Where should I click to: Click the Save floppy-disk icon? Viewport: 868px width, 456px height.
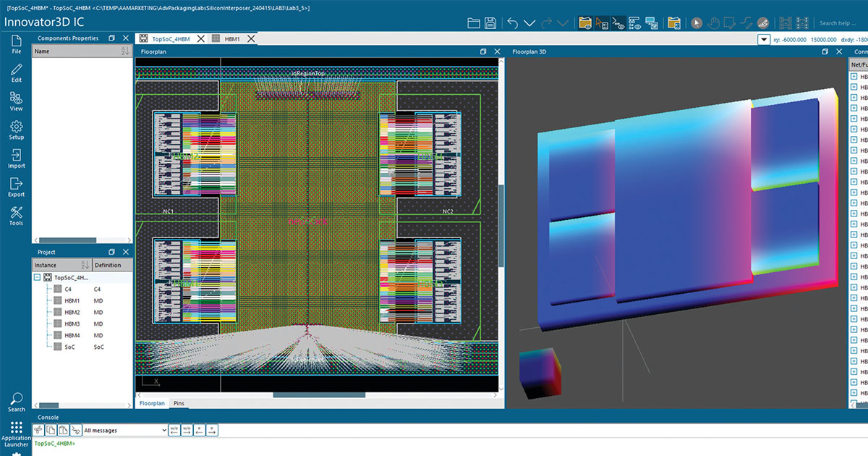pos(490,22)
